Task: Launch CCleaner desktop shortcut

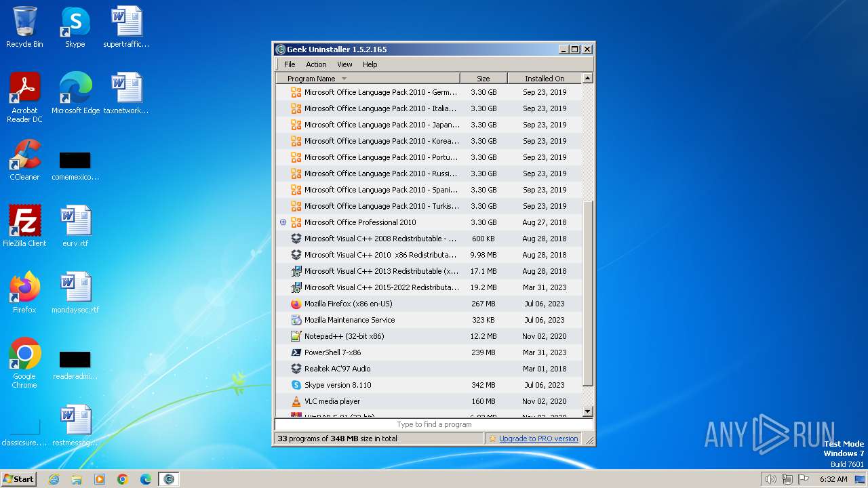Action: 24,160
